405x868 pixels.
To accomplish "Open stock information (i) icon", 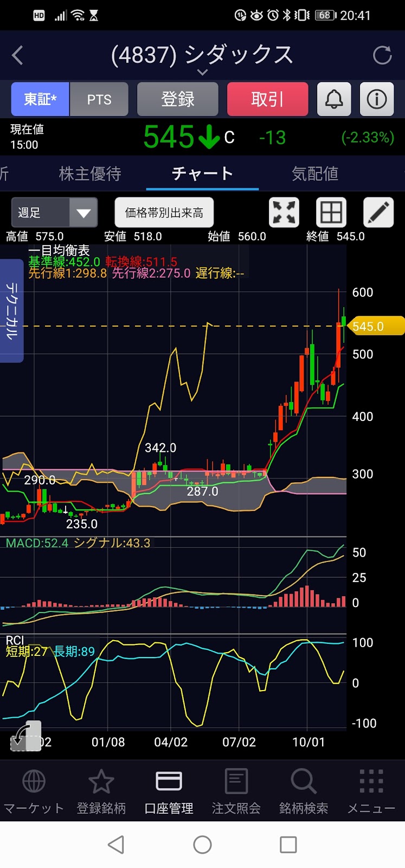I will coord(377,99).
